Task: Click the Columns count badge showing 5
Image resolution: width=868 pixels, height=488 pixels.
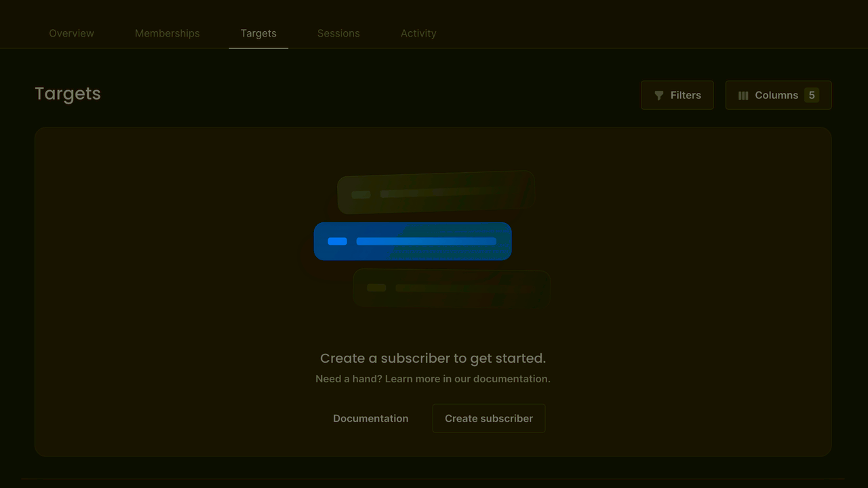Action: tap(811, 96)
